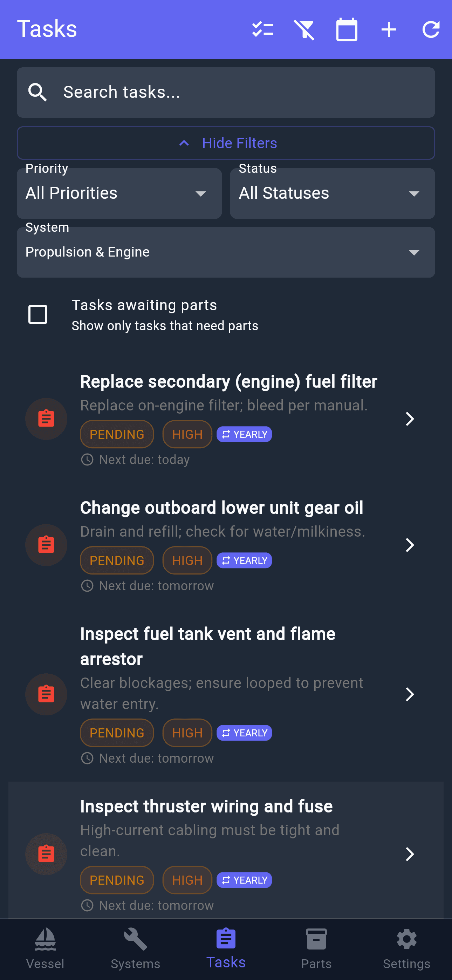
Task: Open the Systems tab
Action: tap(136, 948)
